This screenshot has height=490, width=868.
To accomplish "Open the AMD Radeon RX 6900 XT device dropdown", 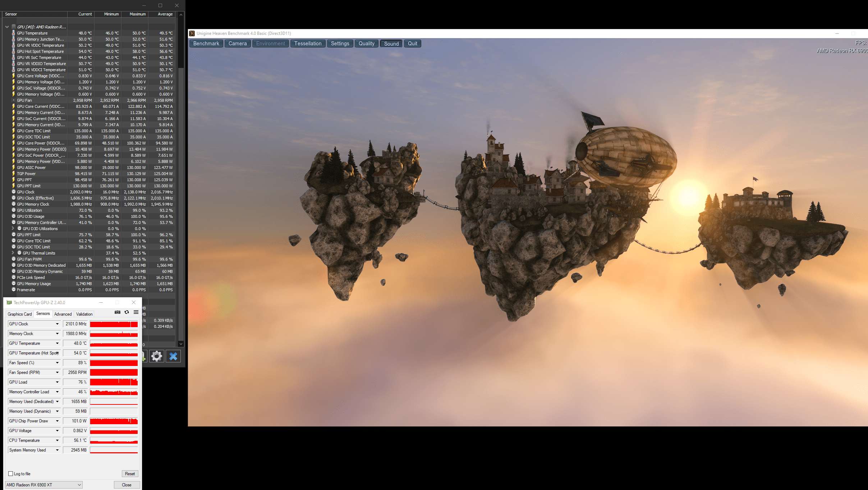I will (44, 485).
